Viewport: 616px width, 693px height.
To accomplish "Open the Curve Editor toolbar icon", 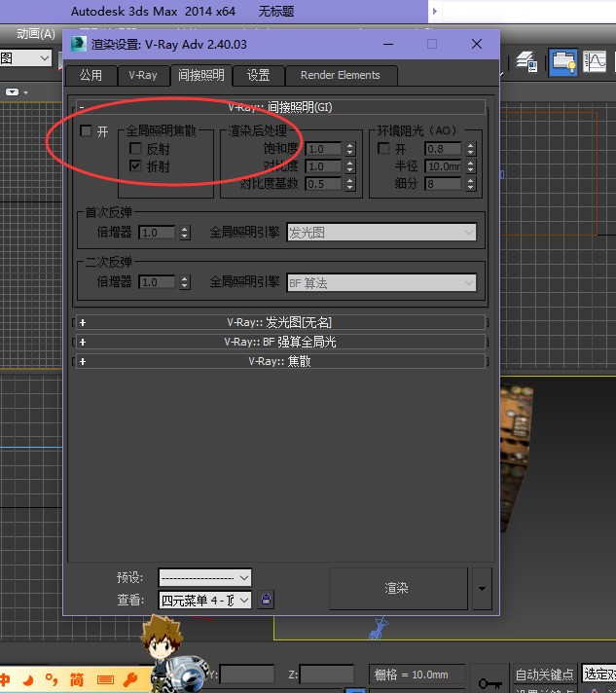I will pos(595,62).
